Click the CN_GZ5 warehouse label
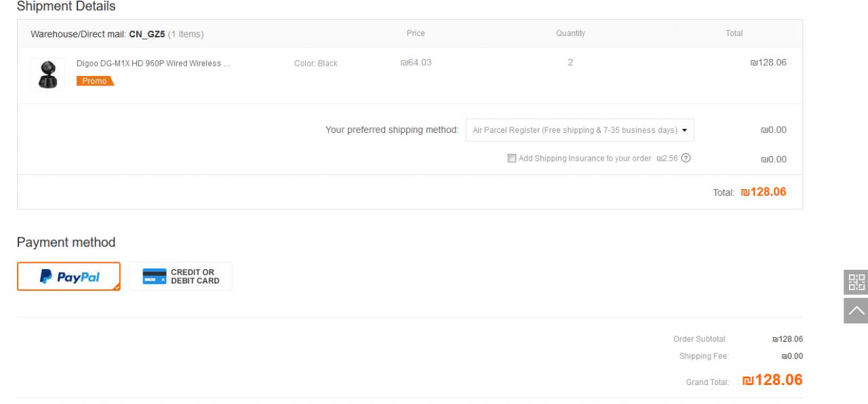The width and height of the screenshot is (868, 404). click(x=147, y=34)
